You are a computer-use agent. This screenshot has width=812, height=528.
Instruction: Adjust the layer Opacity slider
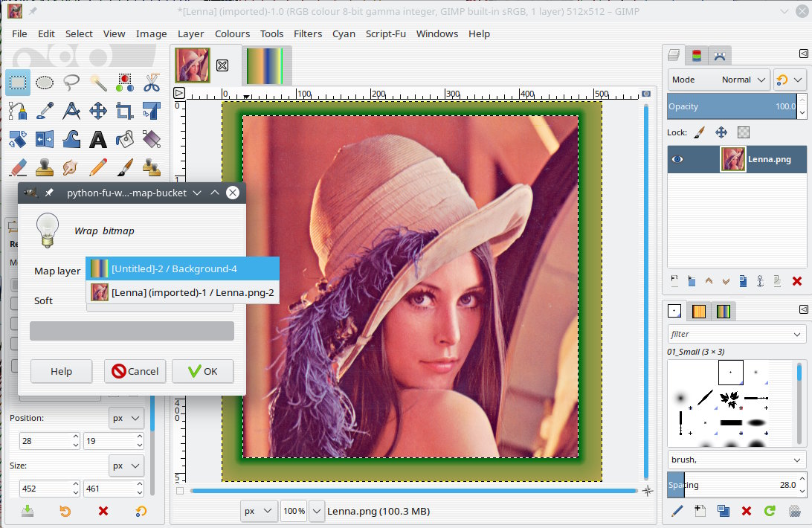click(x=732, y=106)
